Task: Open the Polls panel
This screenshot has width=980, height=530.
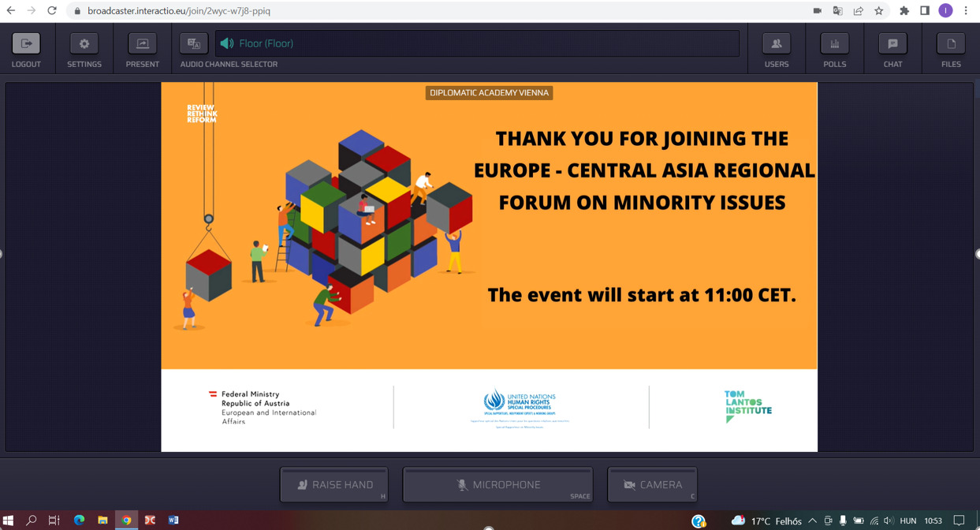Action: click(x=834, y=44)
